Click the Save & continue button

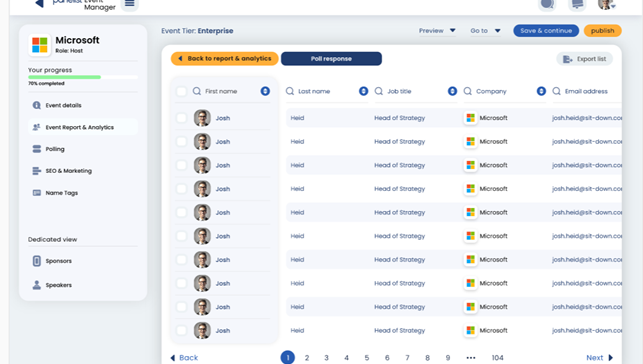click(x=546, y=31)
